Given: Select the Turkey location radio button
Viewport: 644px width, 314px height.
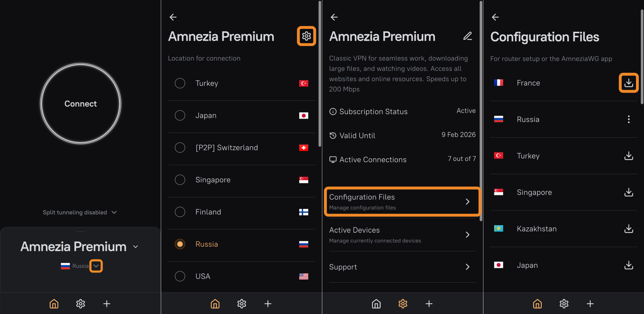Looking at the screenshot, I should pos(180,83).
